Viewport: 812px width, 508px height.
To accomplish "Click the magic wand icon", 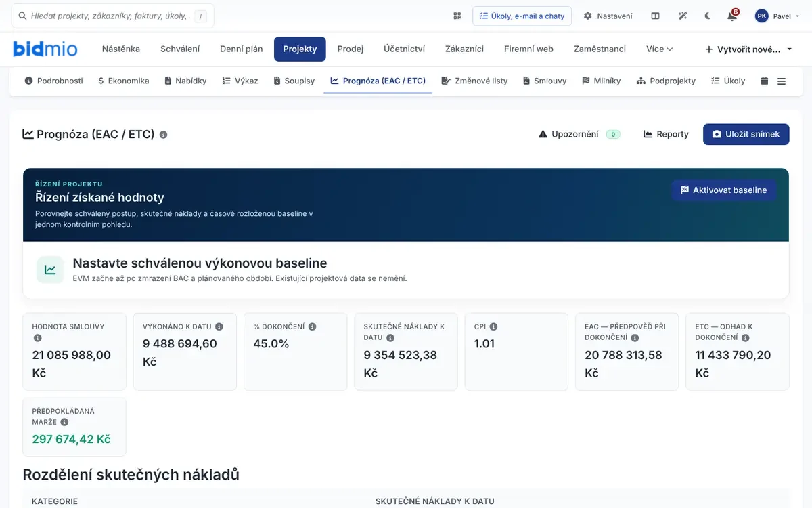I will [x=683, y=16].
